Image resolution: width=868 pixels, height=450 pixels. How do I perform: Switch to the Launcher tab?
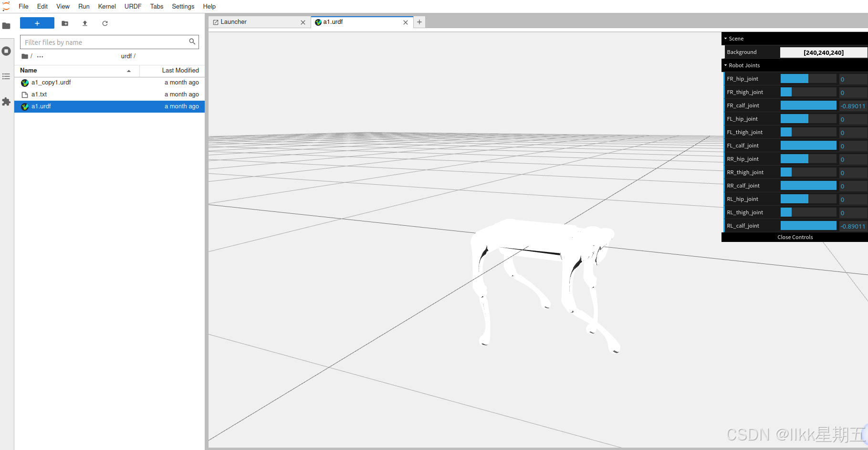tap(260, 22)
